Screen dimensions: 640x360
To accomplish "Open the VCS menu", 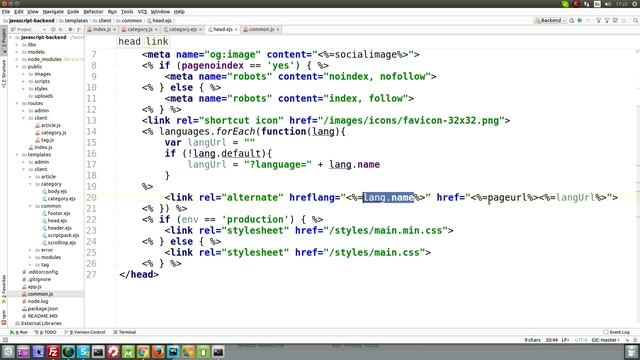I will tap(142, 12).
